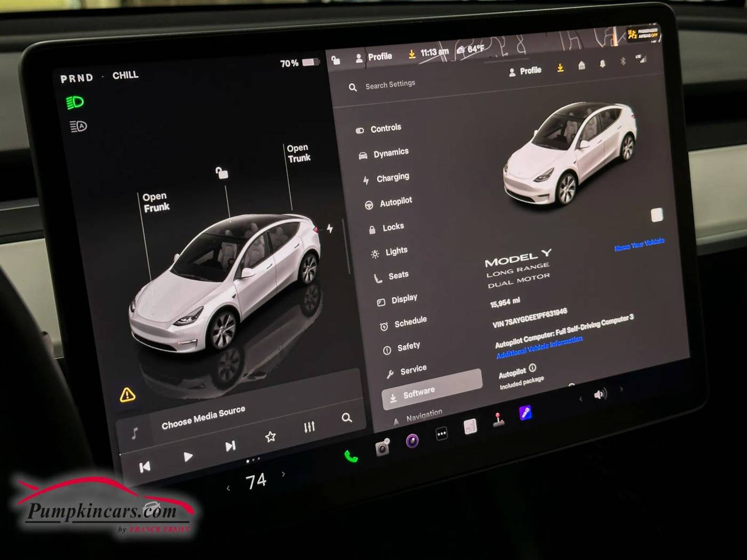Tap the lock icon in the top status bar

[336, 60]
